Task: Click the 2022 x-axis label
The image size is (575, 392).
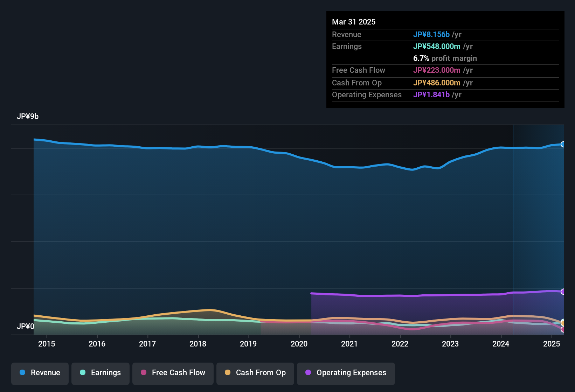Action: tap(400, 344)
